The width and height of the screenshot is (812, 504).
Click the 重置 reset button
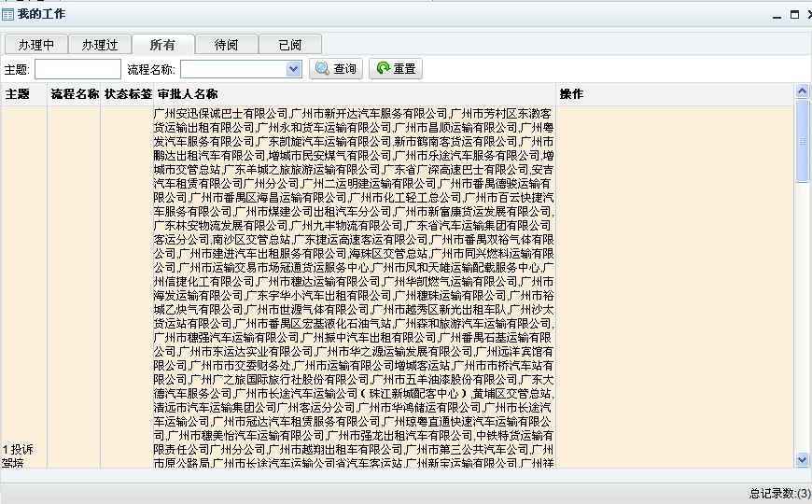[x=396, y=68]
